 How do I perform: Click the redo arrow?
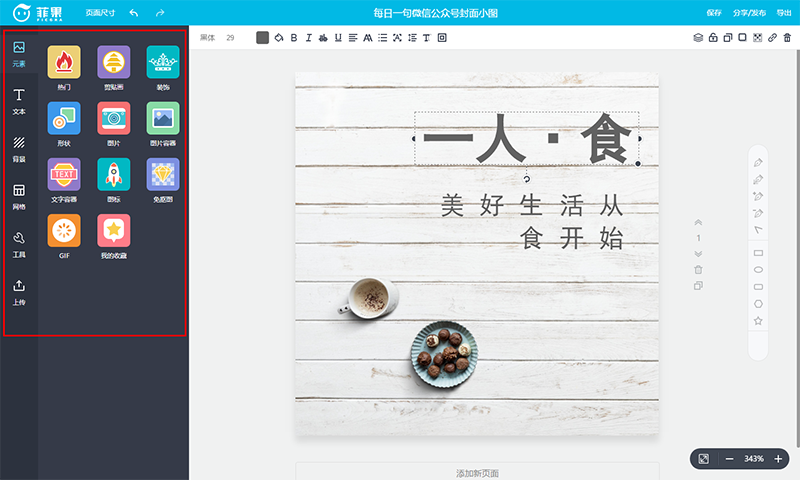tap(160, 13)
